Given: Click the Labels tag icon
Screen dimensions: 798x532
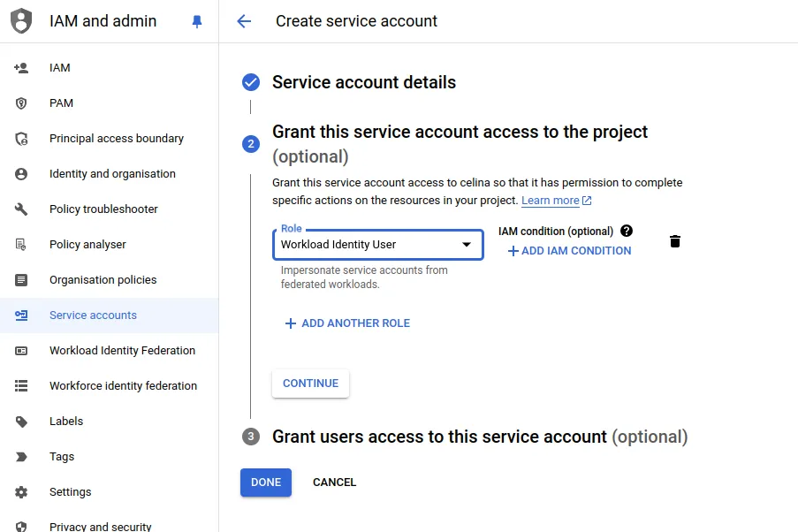Looking at the screenshot, I should (x=22, y=421).
